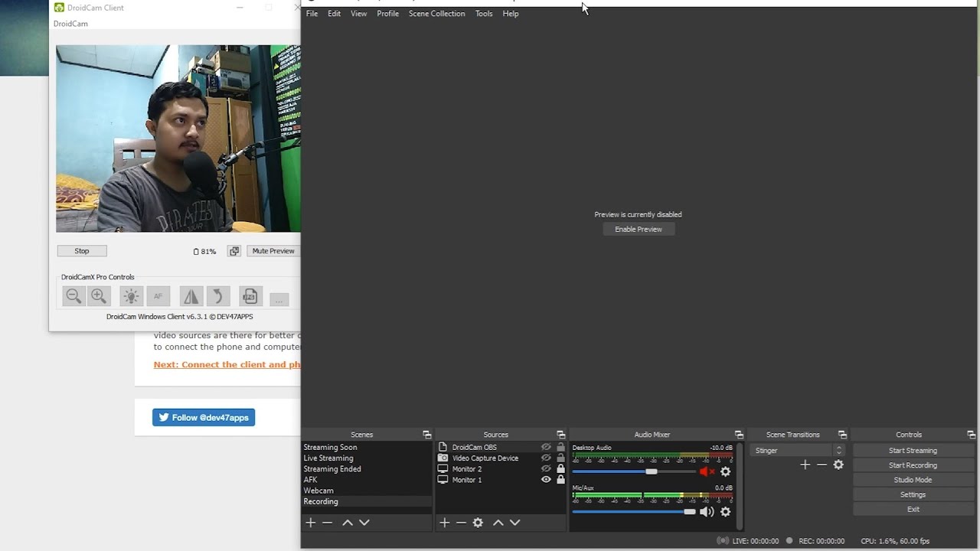980x551 pixels.
Task: Open transition properties gear icon
Action: click(838, 465)
